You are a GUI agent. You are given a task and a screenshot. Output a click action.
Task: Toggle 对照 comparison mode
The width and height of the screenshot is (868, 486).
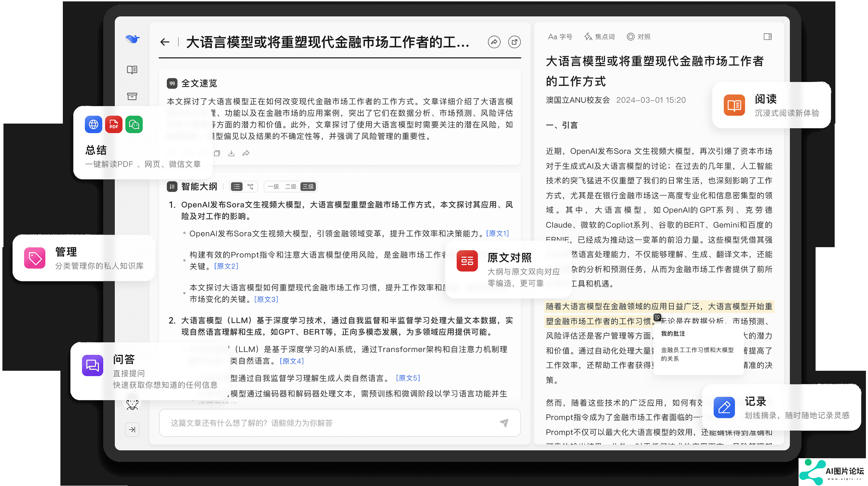pos(639,37)
